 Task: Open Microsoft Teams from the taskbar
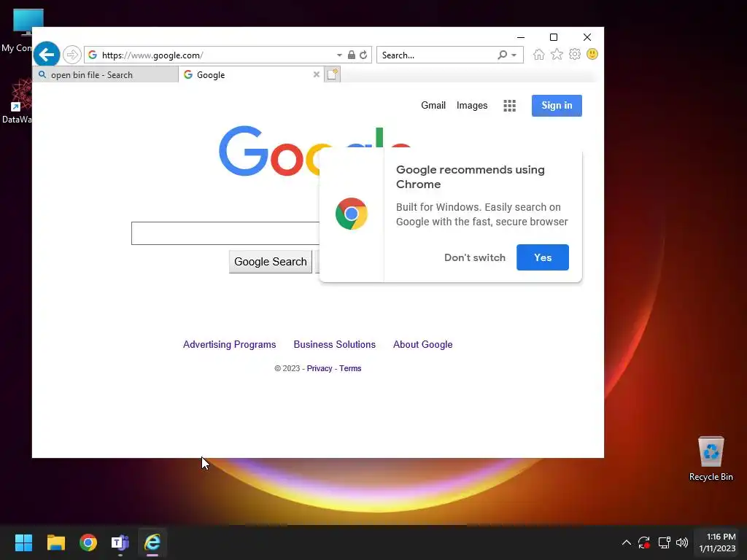[x=120, y=542]
